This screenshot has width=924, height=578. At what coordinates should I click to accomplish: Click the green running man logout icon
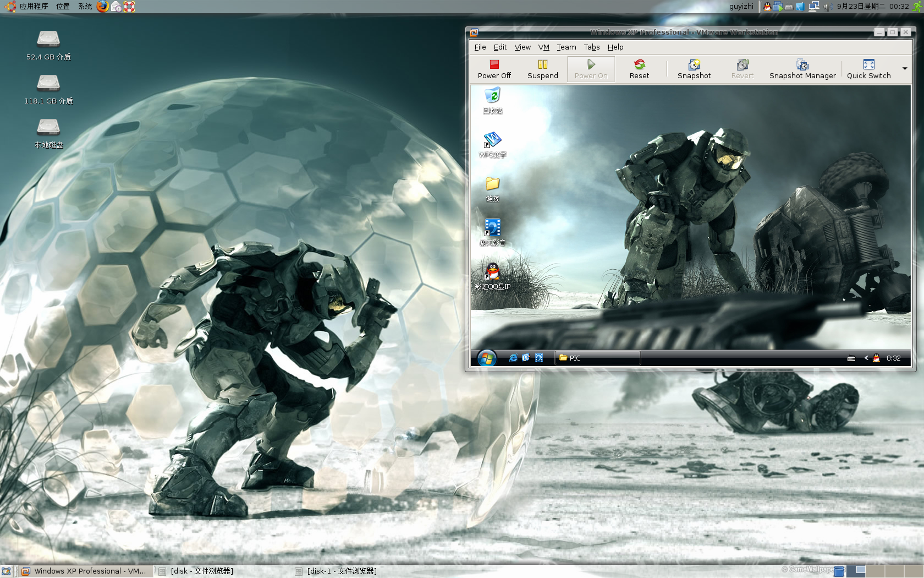(x=917, y=7)
